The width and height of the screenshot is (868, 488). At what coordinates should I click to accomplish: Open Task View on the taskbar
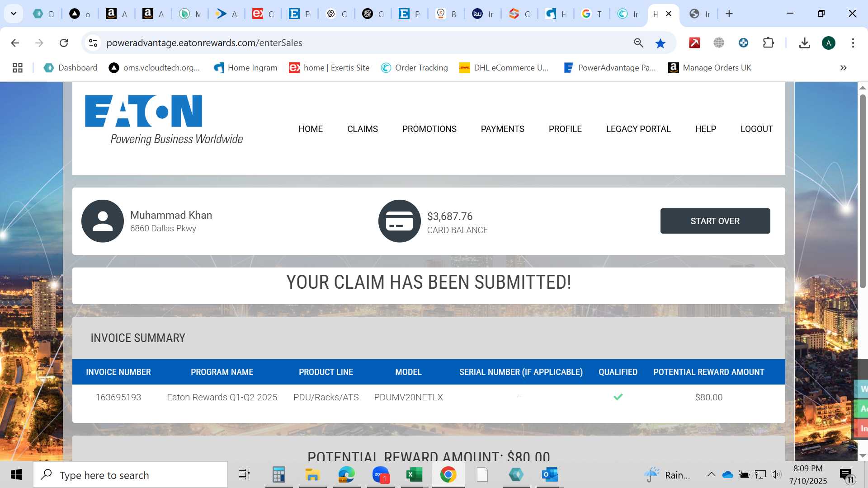(244, 474)
